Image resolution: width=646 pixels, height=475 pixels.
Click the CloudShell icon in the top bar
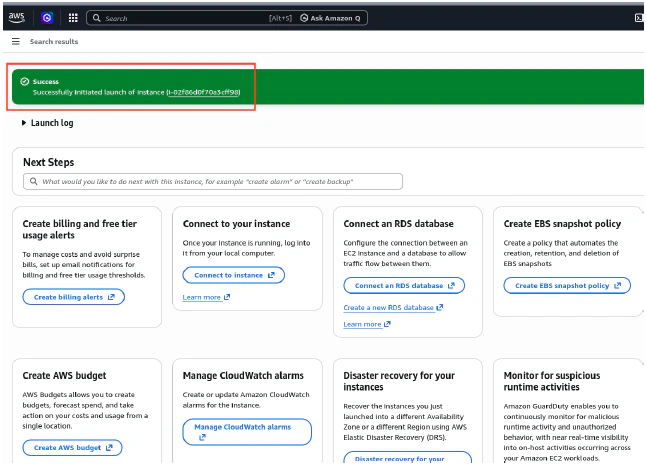point(639,18)
